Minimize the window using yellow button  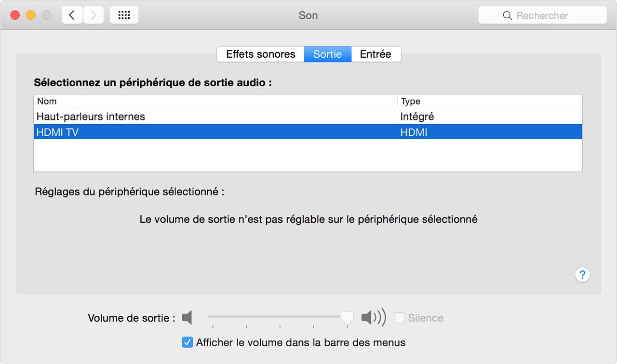(x=31, y=15)
